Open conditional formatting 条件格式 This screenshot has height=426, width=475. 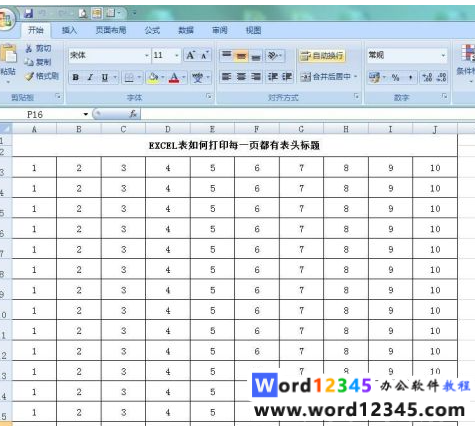pyautogui.click(x=466, y=62)
